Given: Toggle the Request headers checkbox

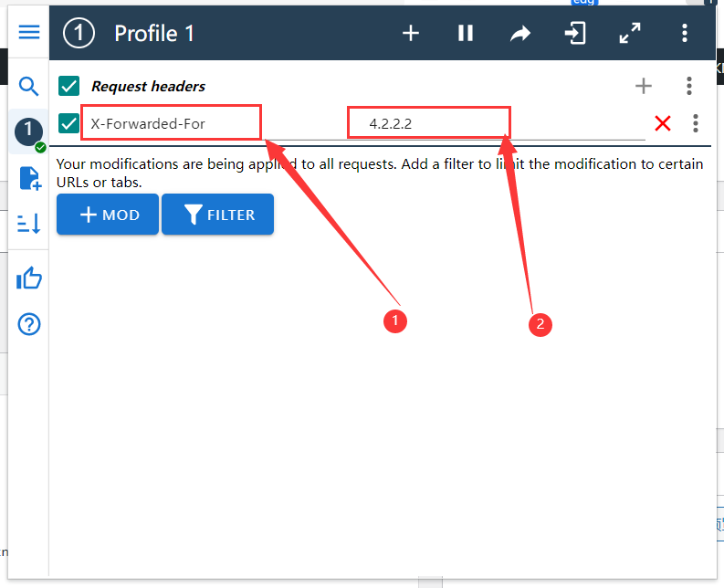Looking at the screenshot, I should (68, 86).
